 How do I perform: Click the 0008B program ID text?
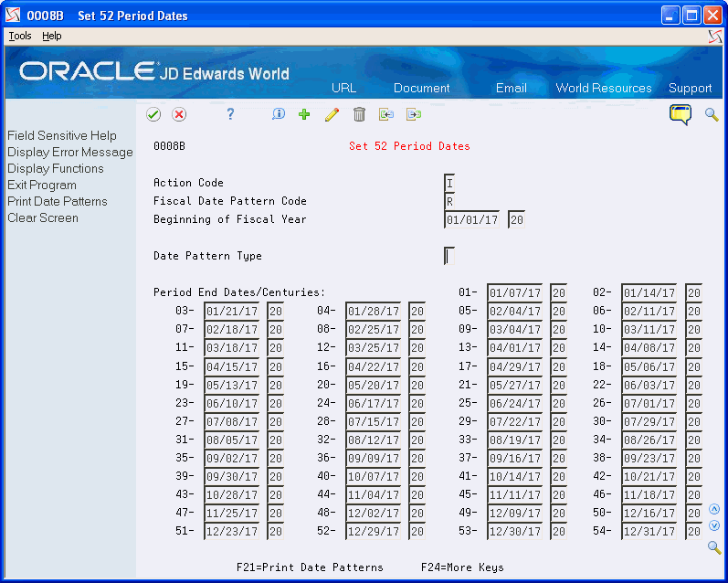tap(169, 146)
